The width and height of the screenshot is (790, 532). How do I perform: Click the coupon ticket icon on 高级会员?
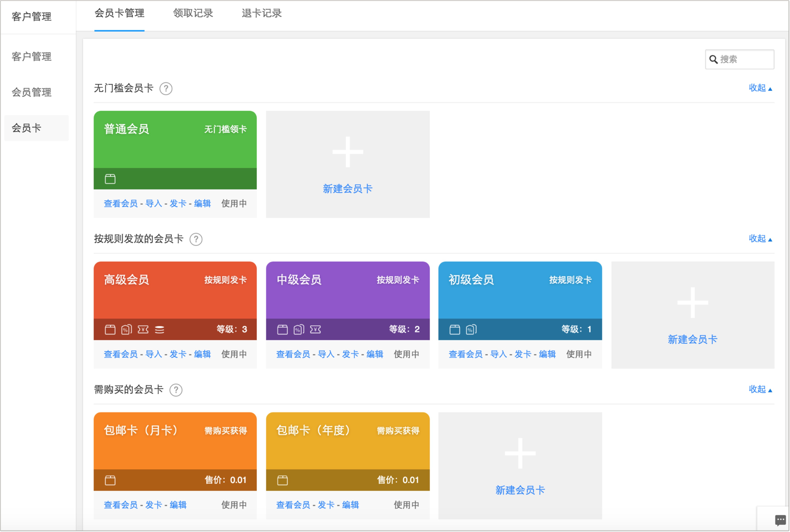[143, 330]
